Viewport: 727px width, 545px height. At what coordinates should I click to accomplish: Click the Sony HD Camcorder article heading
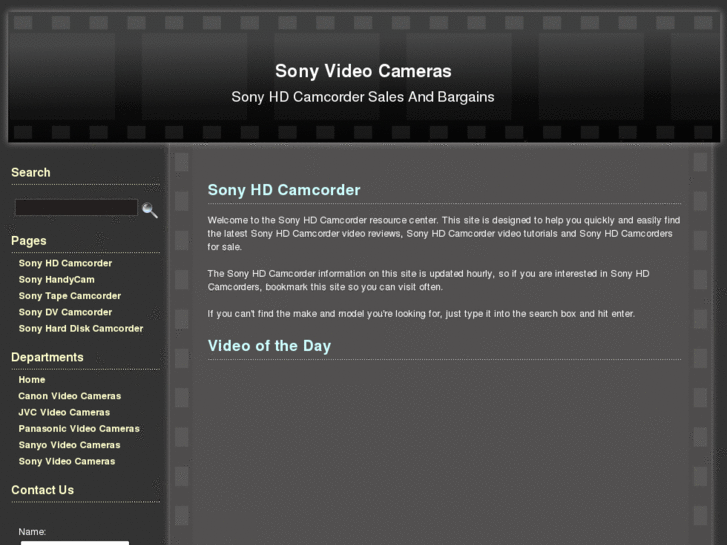[x=284, y=190]
